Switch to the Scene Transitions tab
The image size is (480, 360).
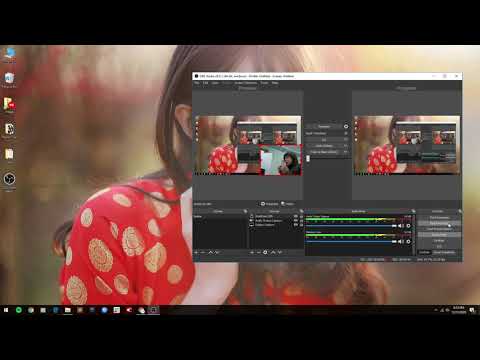tap(444, 252)
